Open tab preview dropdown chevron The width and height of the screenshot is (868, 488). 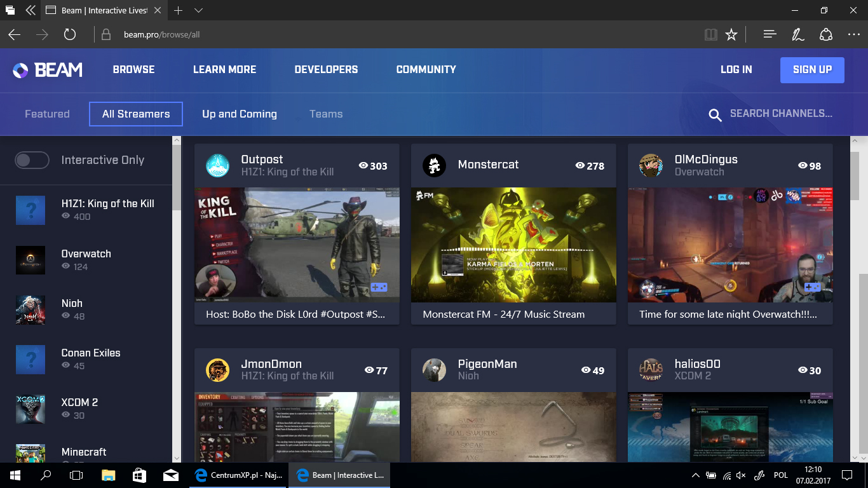click(x=198, y=11)
